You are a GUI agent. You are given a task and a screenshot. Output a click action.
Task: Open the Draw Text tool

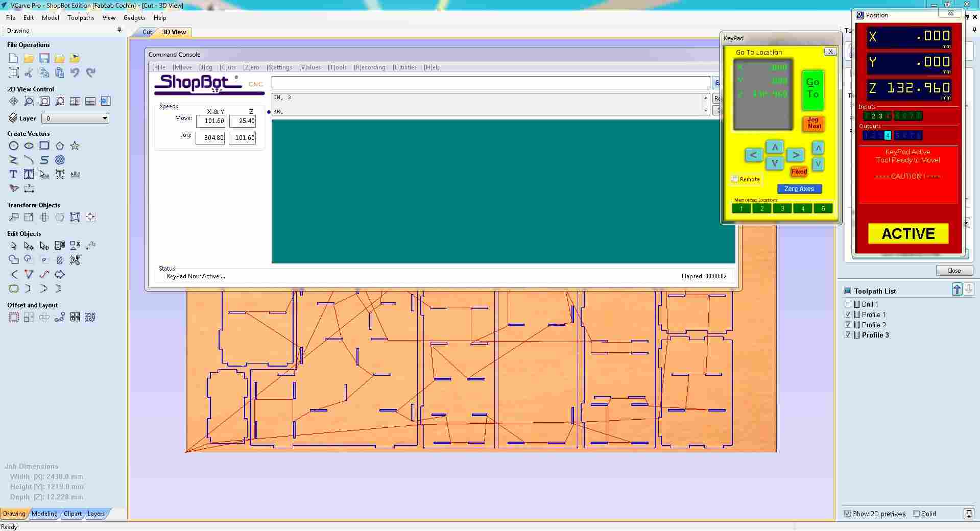pos(13,174)
